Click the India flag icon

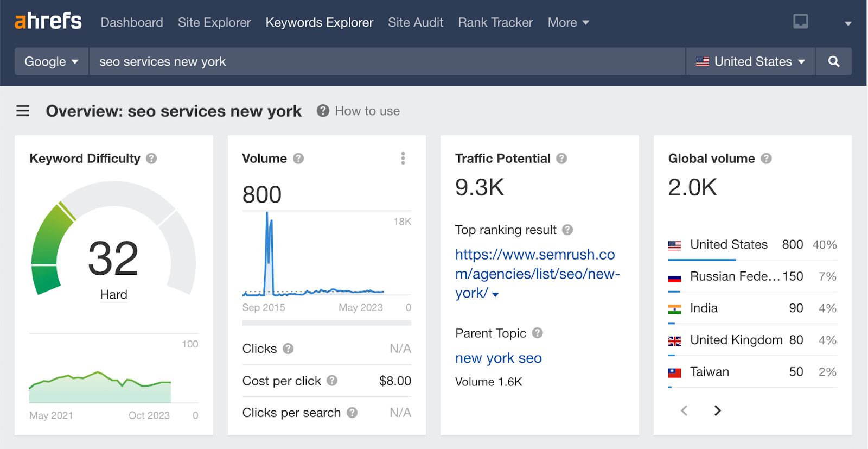coord(674,309)
